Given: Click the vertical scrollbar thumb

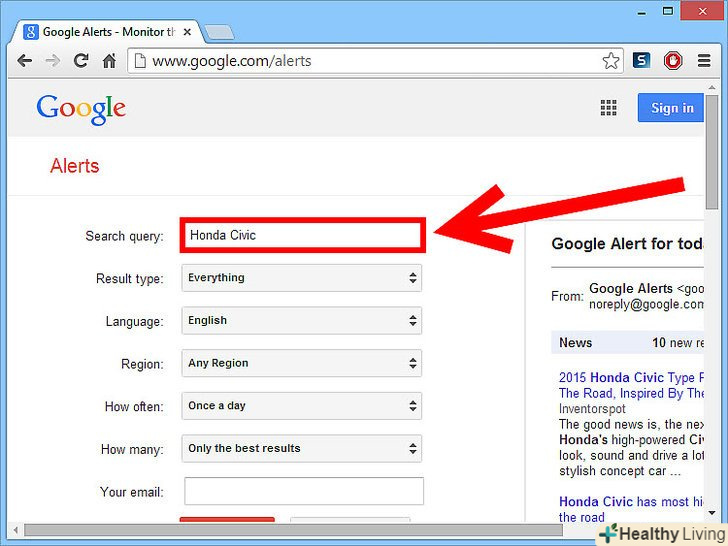Looking at the screenshot, I should (x=712, y=152).
